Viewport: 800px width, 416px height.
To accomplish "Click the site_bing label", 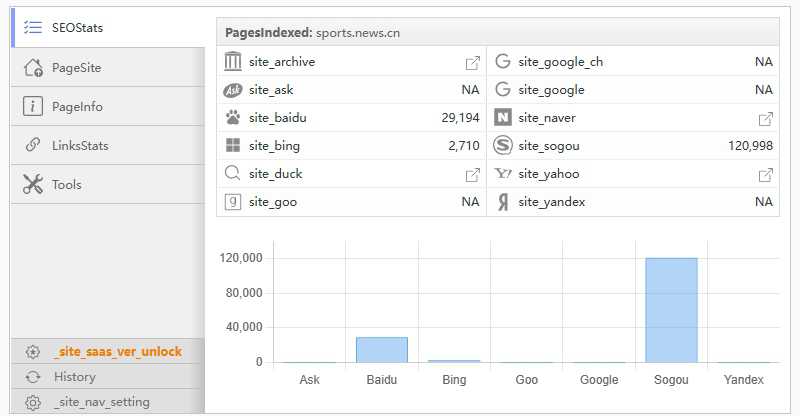I will (274, 146).
